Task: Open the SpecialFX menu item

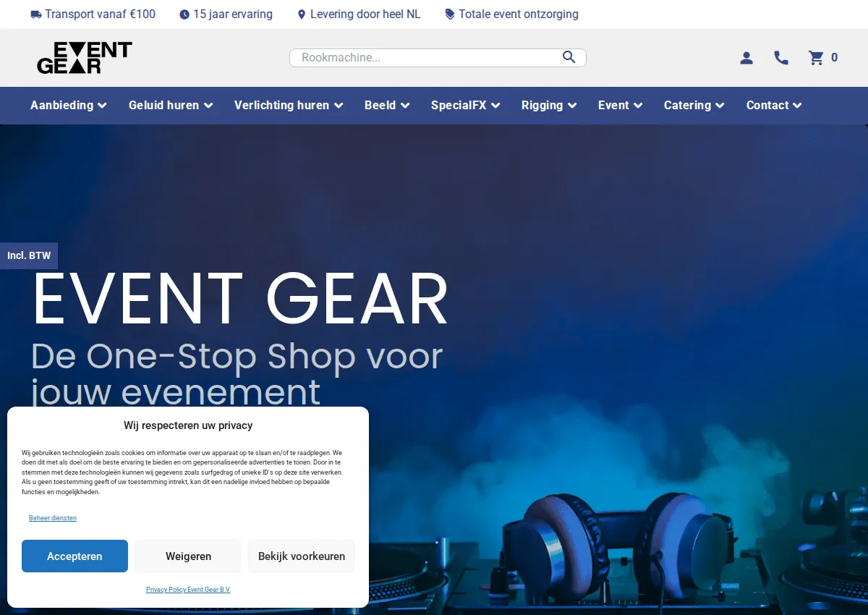Action: (x=459, y=106)
